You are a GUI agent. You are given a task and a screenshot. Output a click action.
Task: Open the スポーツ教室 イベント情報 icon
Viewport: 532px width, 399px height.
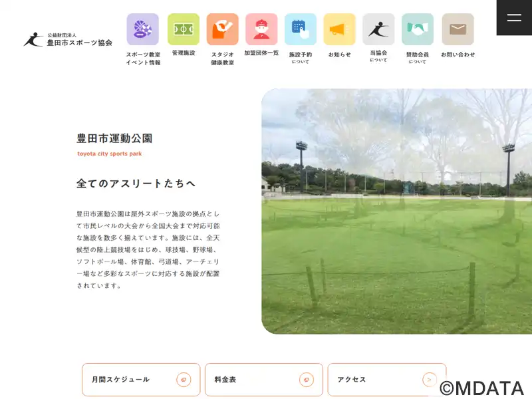pyautogui.click(x=142, y=29)
